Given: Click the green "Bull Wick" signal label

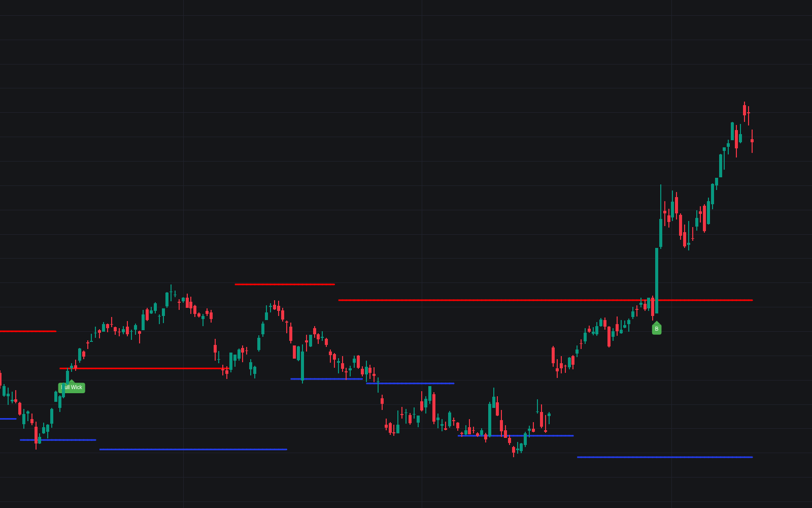Looking at the screenshot, I should pyautogui.click(x=72, y=387).
